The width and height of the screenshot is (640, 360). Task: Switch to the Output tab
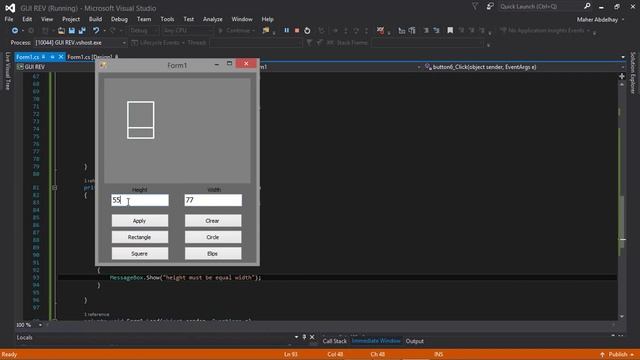point(415,341)
